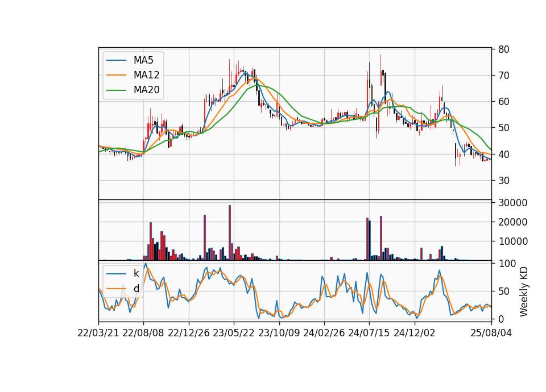Viewport: 546px width, 392px height.
Task: Click price axis value 60
Action: click(503, 102)
